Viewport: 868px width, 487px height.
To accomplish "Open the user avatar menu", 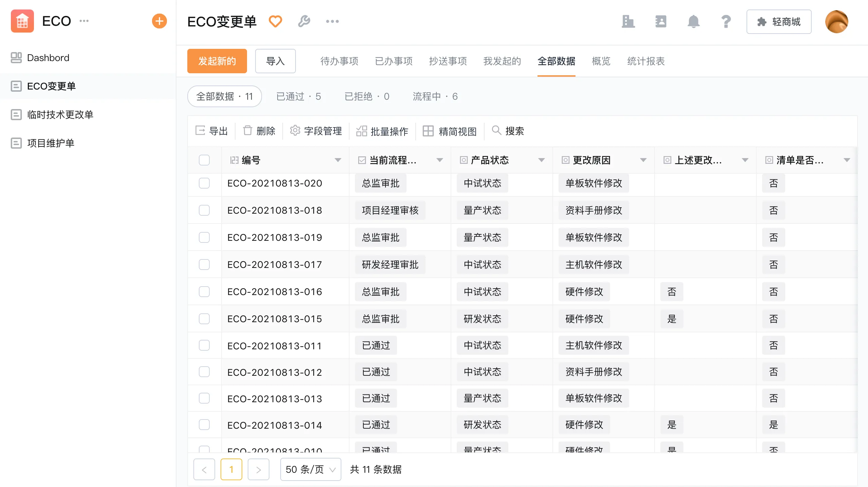I will tap(836, 22).
